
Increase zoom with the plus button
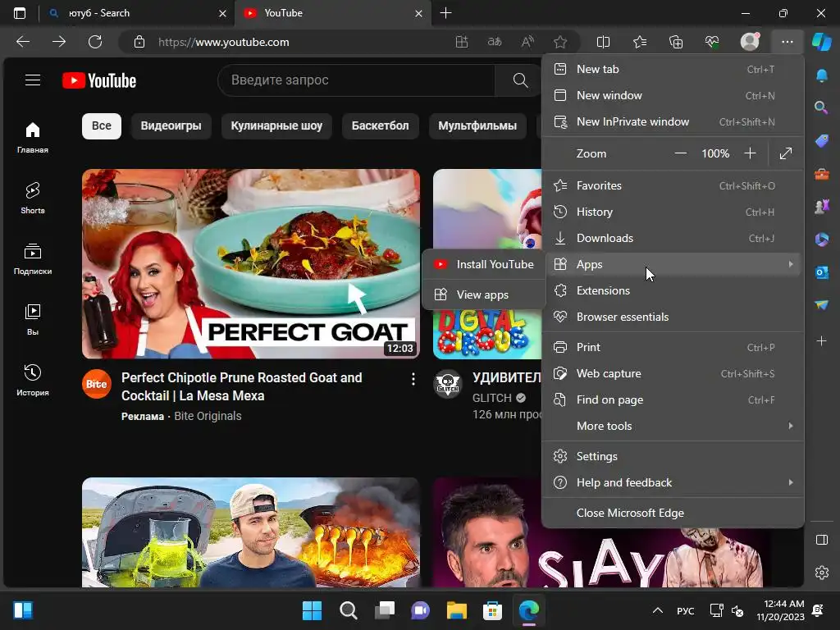(x=750, y=153)
